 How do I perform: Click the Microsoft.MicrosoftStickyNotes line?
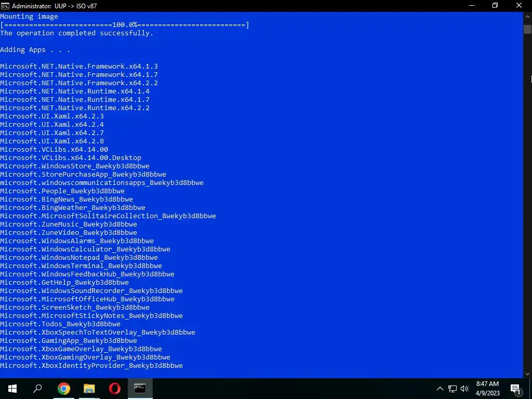coord(91,316)
